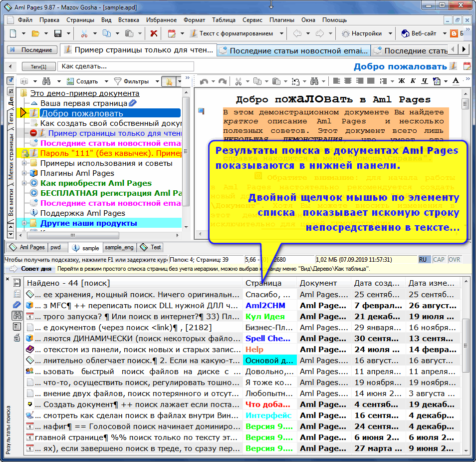Select the Ваша первая страница tree item
Image resolution: width=476 pixels, height=462 pixels.
point(84,103)
